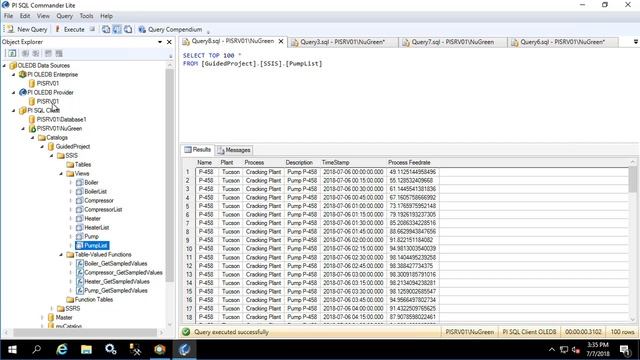Click the Stop execution icon beside Execute

click(93, 29)
